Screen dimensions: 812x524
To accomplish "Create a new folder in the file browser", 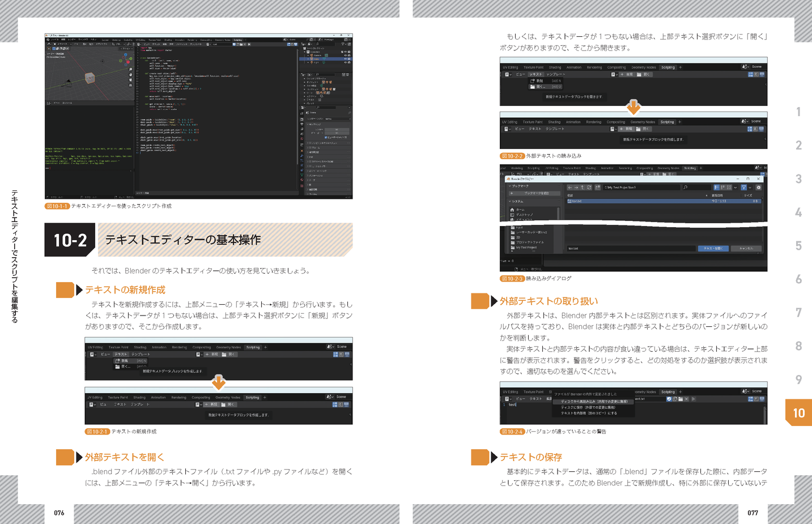I will click(597, 188).
